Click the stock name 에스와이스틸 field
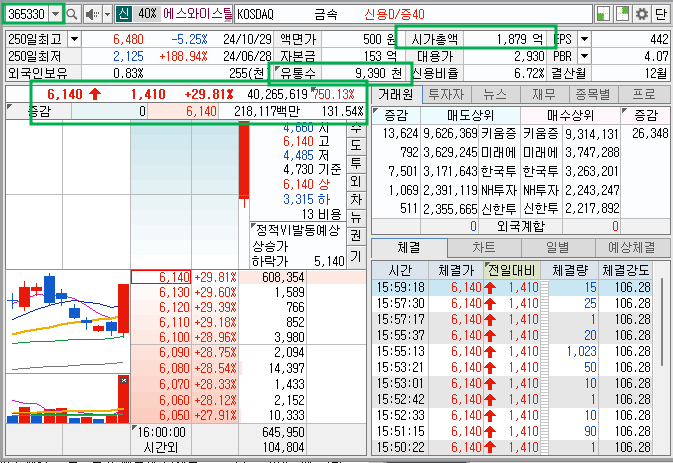This screenshot has width=673, height=463. tap(198, 14)
